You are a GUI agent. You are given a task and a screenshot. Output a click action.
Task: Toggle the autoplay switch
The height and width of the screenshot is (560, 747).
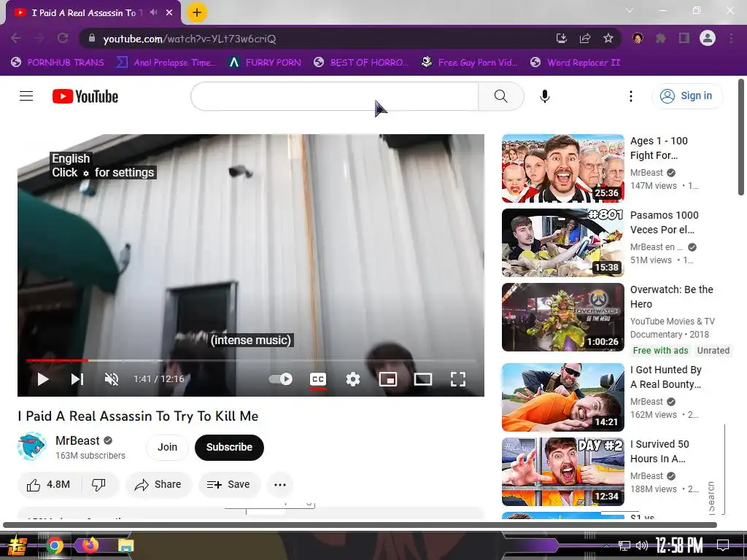point(281,379)
